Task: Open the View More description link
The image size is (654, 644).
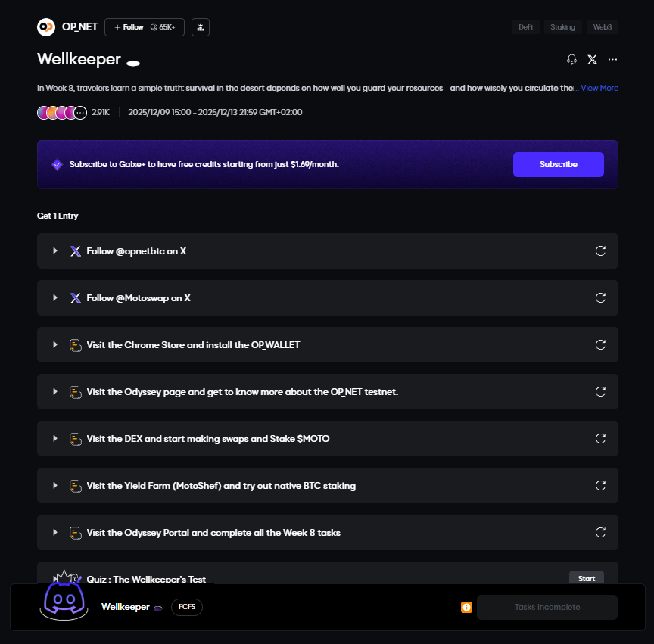Action: pos(599,88)
